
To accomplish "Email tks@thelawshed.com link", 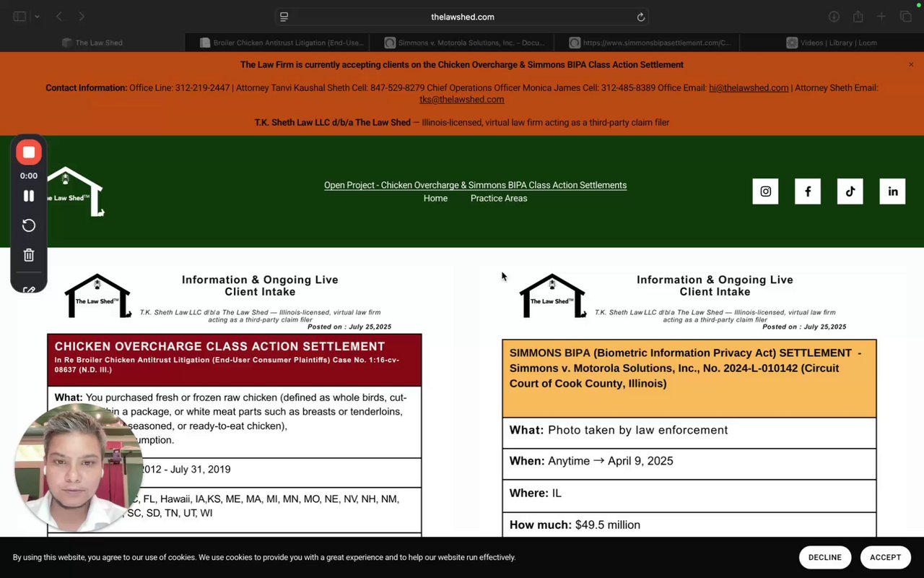I will tap(462, 99).
